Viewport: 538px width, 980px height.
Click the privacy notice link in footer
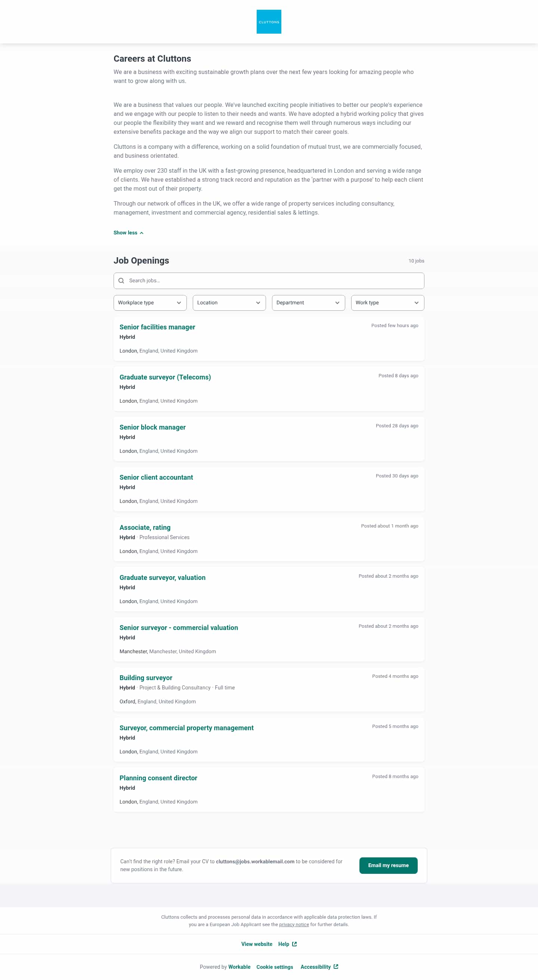click(x=294, y=924)
